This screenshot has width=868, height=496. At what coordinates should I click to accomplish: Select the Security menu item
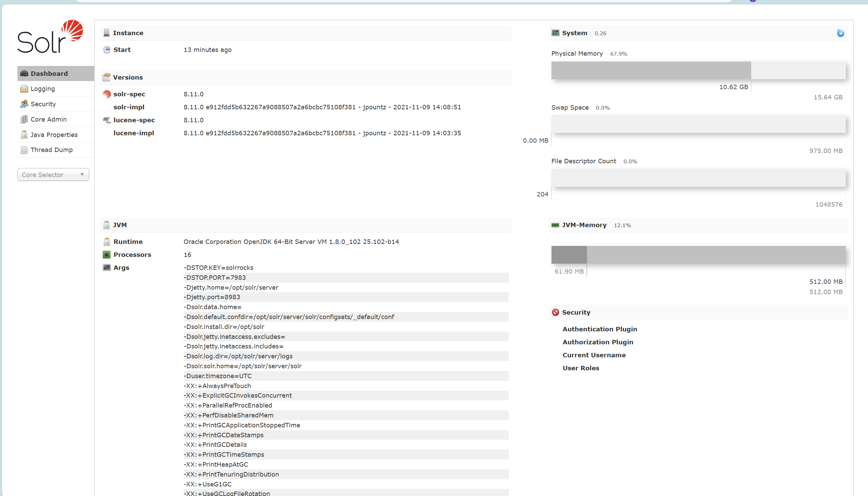(43, 104)
